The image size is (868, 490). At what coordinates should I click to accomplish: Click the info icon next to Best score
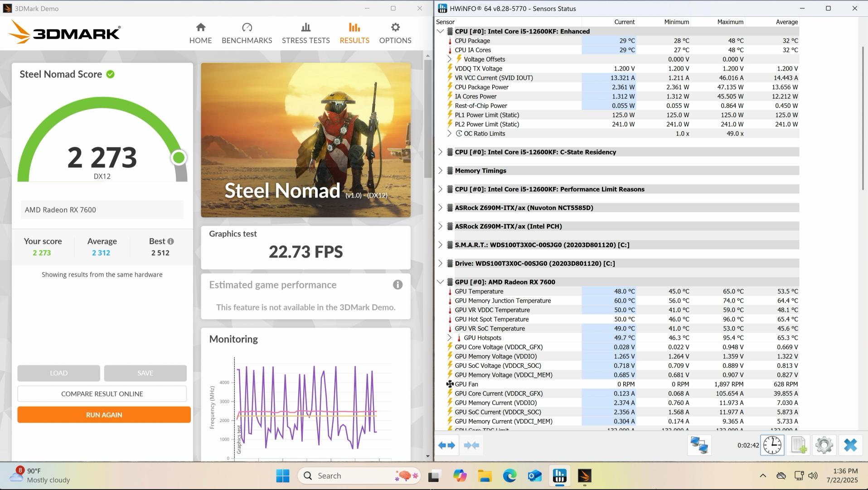click(x=170, y=241)
